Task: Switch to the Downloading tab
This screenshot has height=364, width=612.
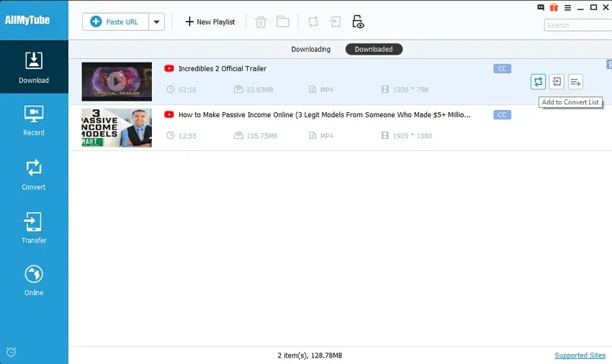Action: [x=311, y=49]
